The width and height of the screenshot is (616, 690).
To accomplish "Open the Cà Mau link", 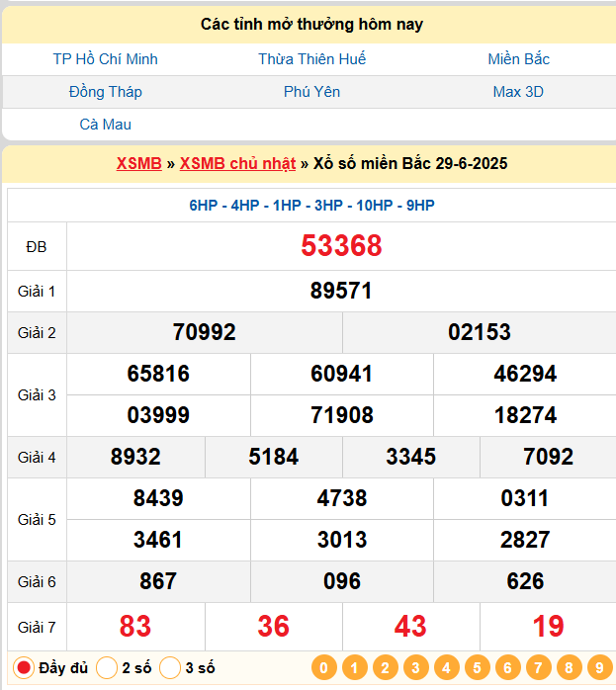I will [x=105, y=125].
